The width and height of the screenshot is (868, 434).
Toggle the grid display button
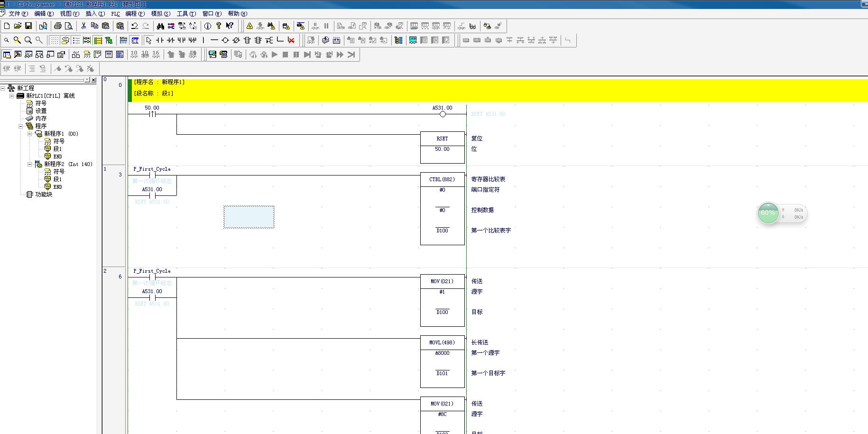[55, 40]
